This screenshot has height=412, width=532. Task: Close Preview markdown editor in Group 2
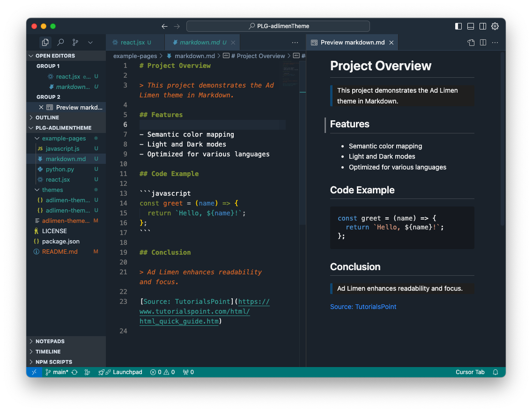pos(41,107)
